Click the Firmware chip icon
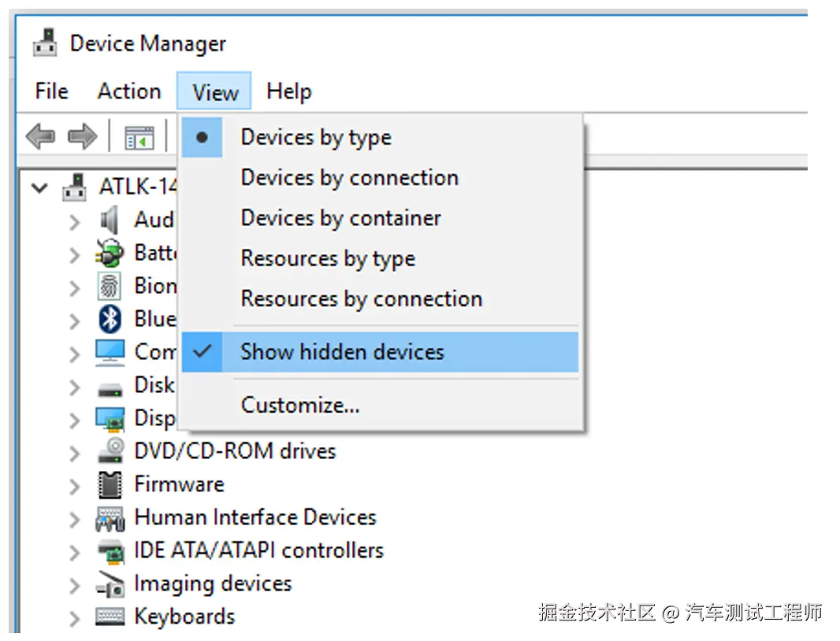This screenshot has height=641, width=840. (110, 484)
